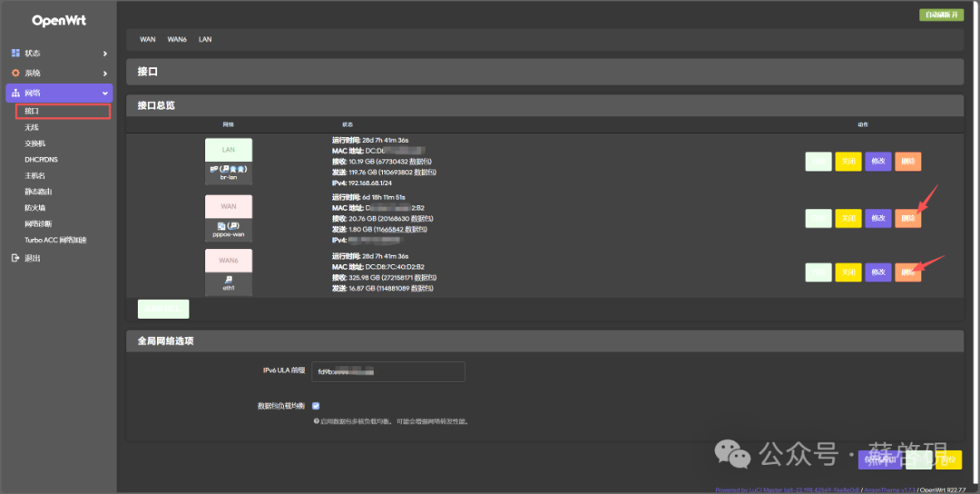Open DHCP/DNS in the sidebar
Viewport: 980px width, 494px height.
pyautogui.click(x=41, y=160)
